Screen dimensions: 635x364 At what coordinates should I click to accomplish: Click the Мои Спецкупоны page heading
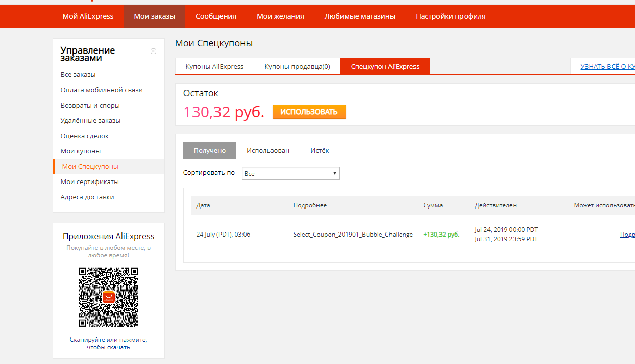[x=214, y=43]
